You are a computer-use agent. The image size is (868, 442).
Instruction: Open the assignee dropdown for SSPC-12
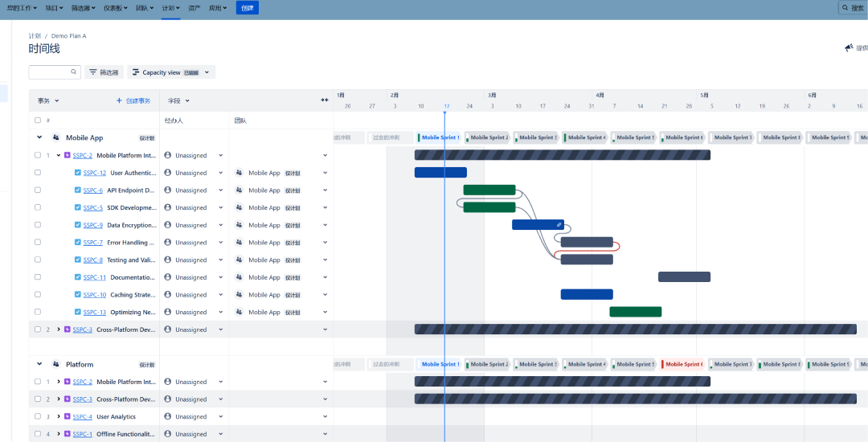coord(220,173)
